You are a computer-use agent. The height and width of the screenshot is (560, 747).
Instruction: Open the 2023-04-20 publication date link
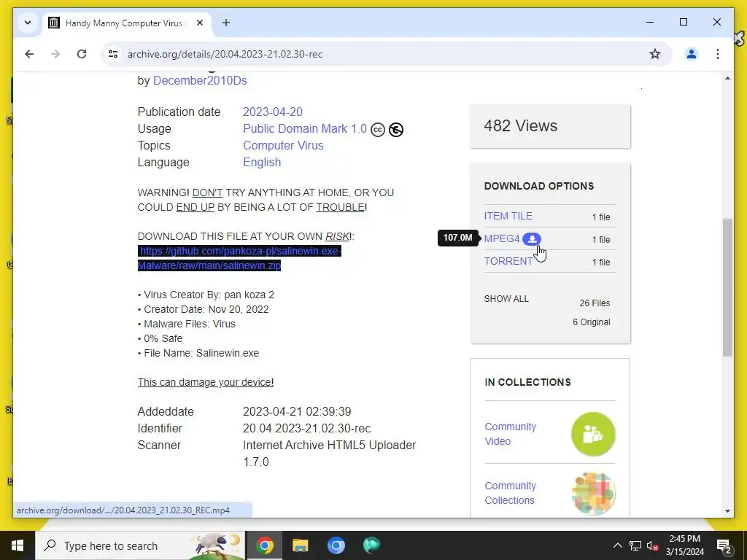click(273, 112)
